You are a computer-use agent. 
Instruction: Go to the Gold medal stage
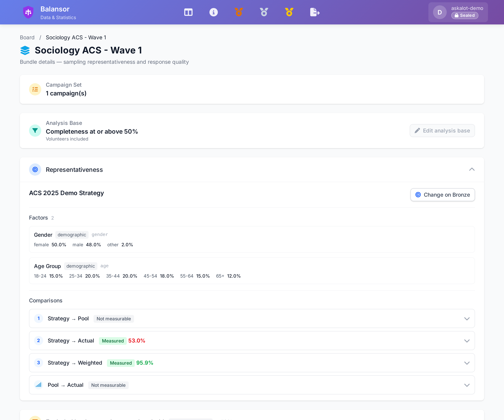click(289, 12)
